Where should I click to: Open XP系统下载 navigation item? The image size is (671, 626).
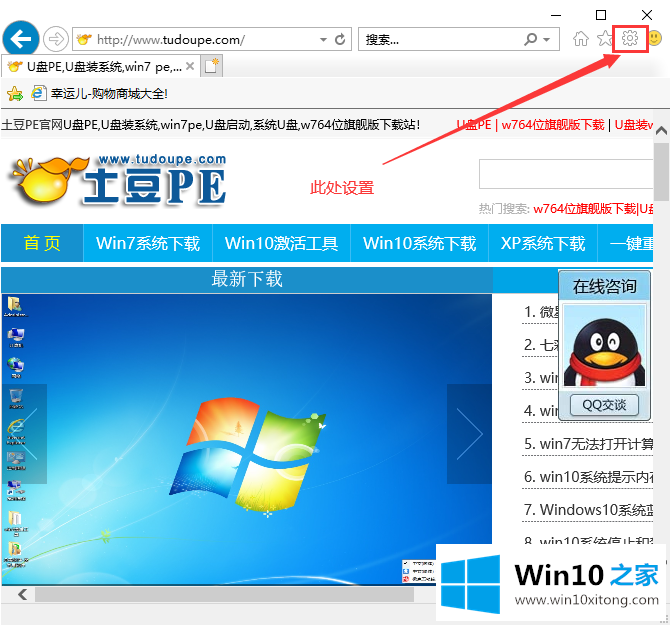[543, 243]
